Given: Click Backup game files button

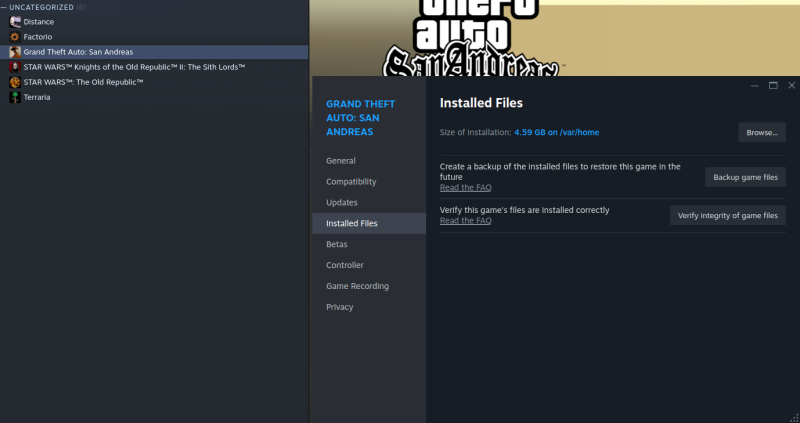Looking at the screenshot, I should point(745,177).
